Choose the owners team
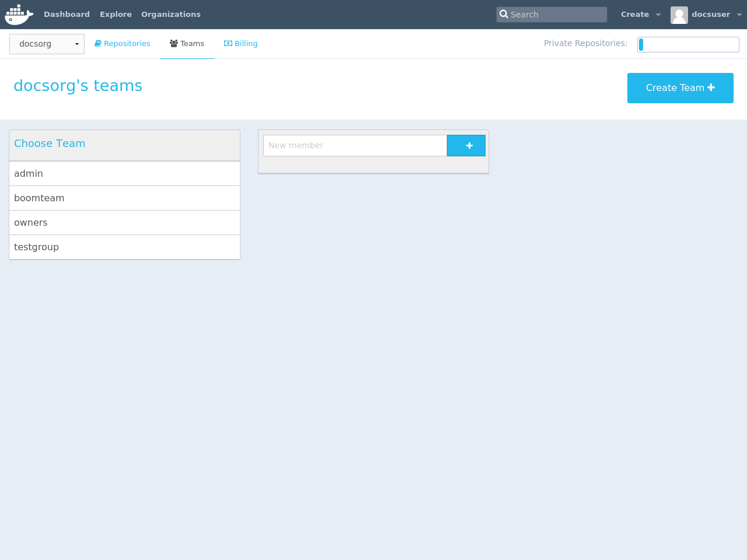This screenshot has height=560, width=747. tap(124, 223)
